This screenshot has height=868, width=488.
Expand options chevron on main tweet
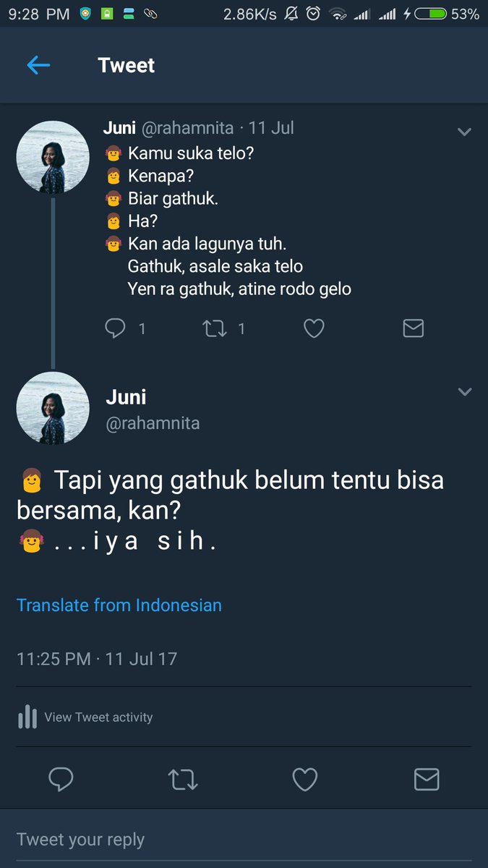point(465,392)
